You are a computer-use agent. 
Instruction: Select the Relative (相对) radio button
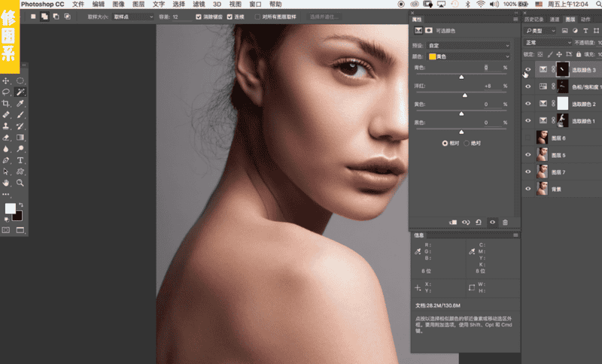pyautogui.click(x=445, y=143)
